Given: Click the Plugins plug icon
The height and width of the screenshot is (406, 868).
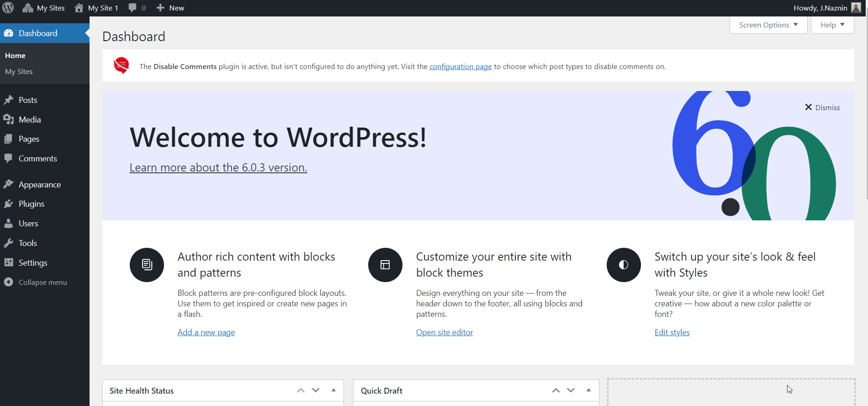Looking at the screenshot, I should tap(9, 203).
